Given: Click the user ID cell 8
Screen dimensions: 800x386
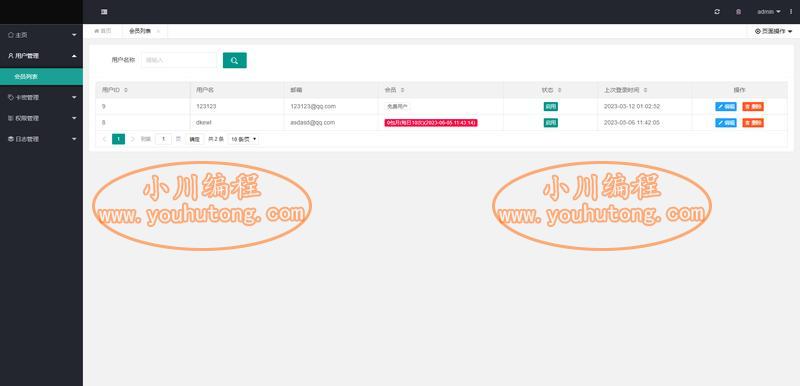Looking at the screenshot, I should point(104,123).
